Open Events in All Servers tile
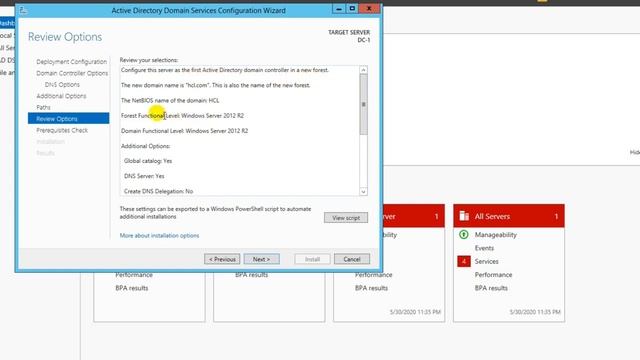 tap(484, 248)
